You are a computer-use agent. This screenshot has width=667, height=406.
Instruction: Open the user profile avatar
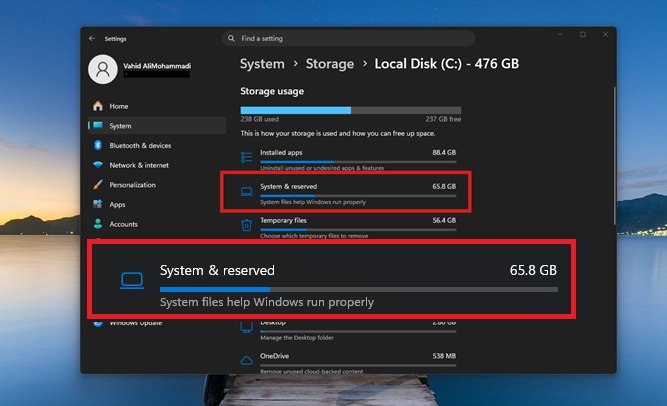pos(103,69)
